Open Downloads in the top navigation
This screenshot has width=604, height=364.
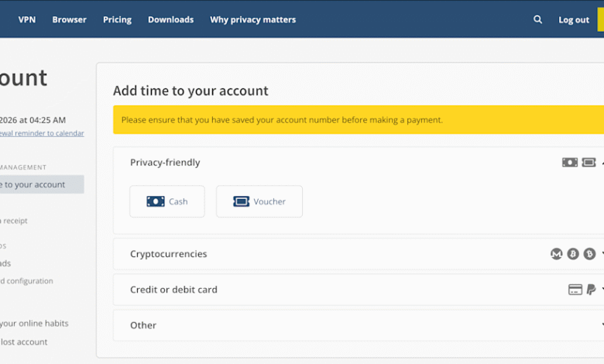170,19
